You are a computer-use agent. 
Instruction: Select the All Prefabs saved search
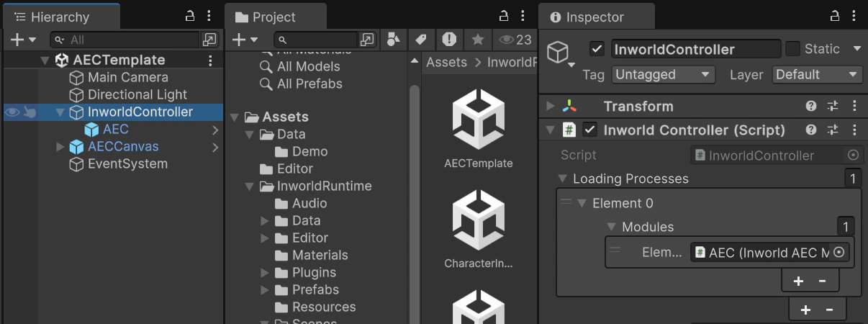310,84
